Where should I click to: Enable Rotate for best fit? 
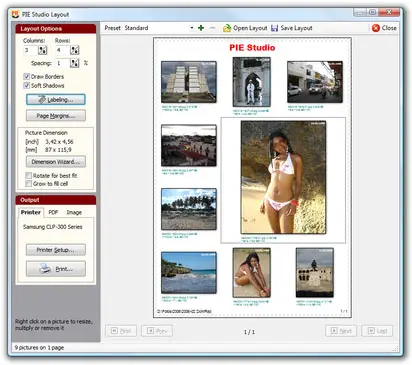[29, 175]
